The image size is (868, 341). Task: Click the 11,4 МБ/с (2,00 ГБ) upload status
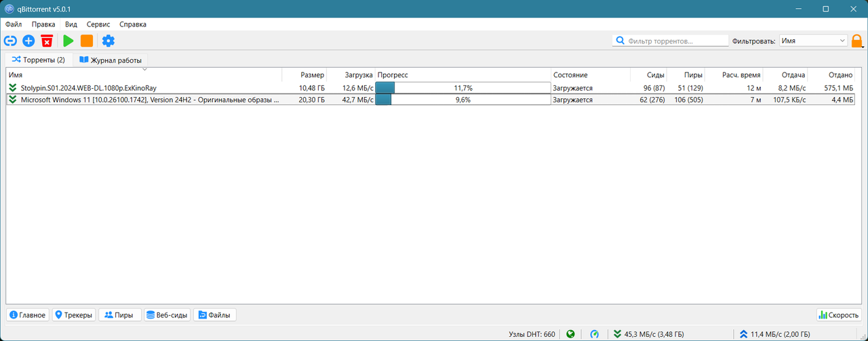click(780, 334)
